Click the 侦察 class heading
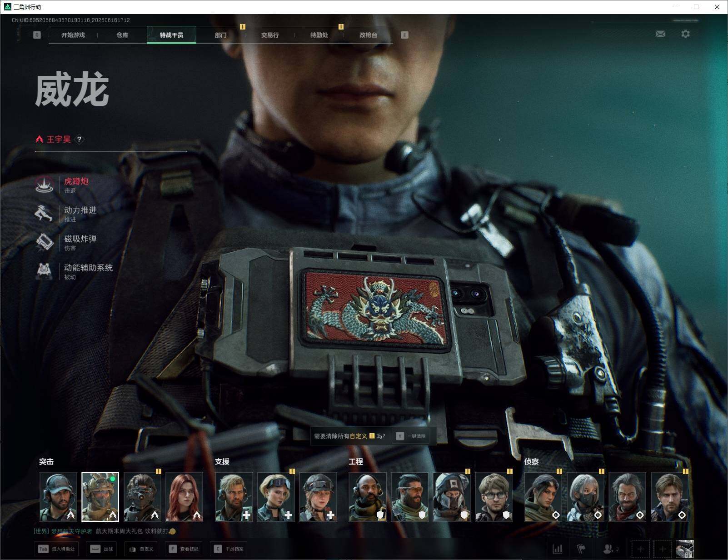Screen dimensions: 728x560 tap(532, 462)
